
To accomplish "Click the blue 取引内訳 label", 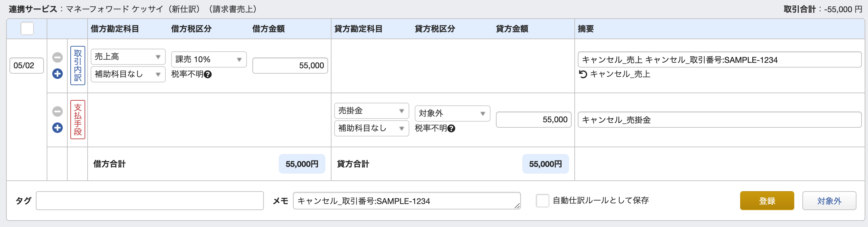I will (x=78, y=66).
